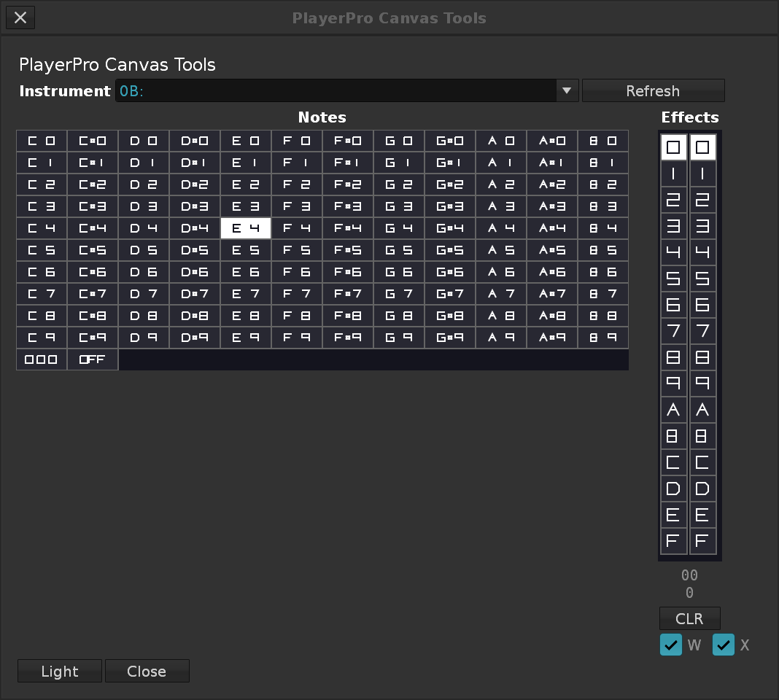Select note A#0 cell
Viewport: 779px width, 700px height.
point(552,141)
